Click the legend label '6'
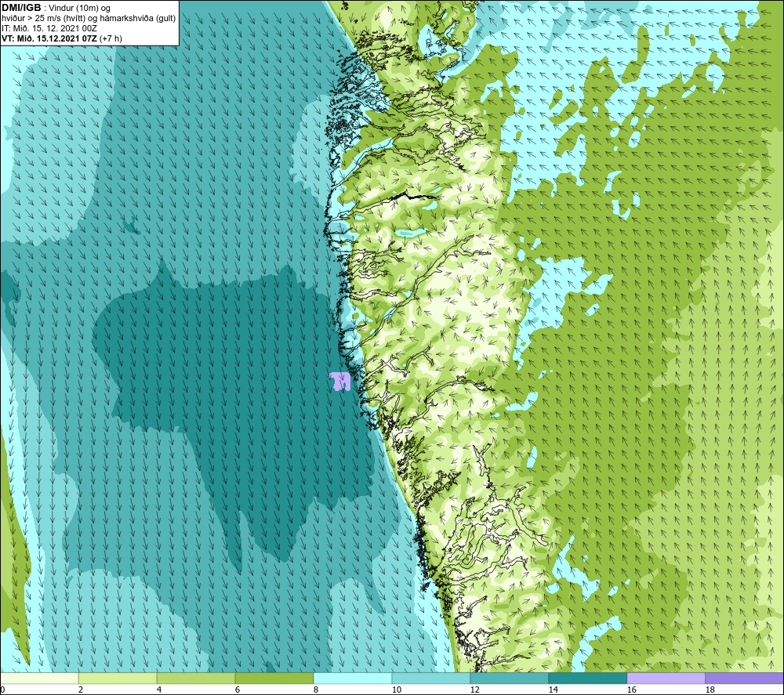 click(x=238, y=690)
